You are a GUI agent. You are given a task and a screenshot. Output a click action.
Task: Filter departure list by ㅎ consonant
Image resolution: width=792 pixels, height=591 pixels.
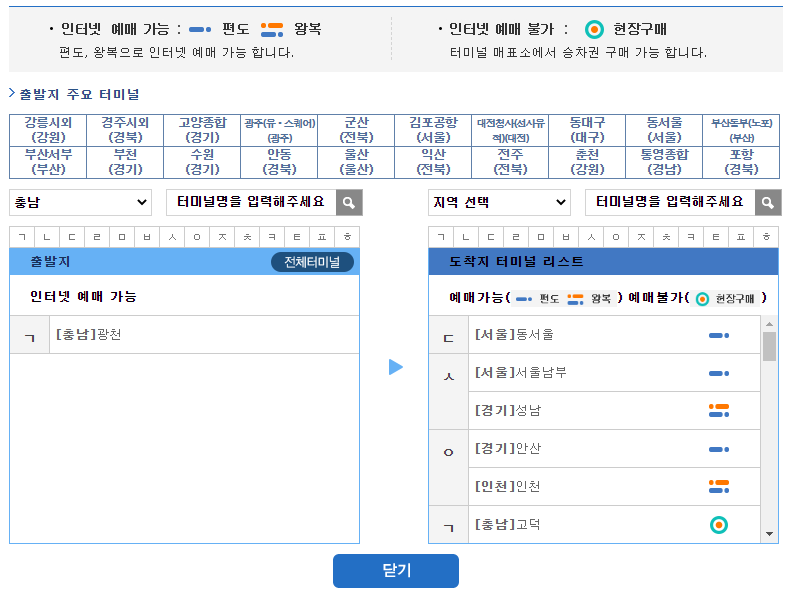tap(348, 237)
